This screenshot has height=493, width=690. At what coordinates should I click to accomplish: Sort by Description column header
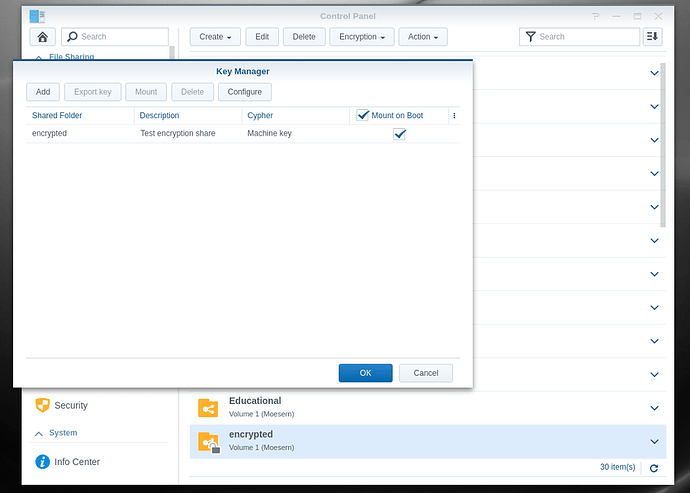pyautogui.click(x=188, y=115)
